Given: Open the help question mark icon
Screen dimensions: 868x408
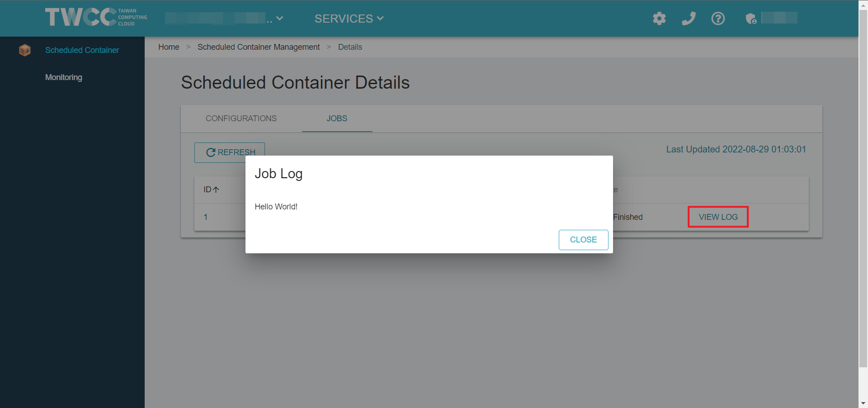Looking at the screenshot, I should (718, 19).
